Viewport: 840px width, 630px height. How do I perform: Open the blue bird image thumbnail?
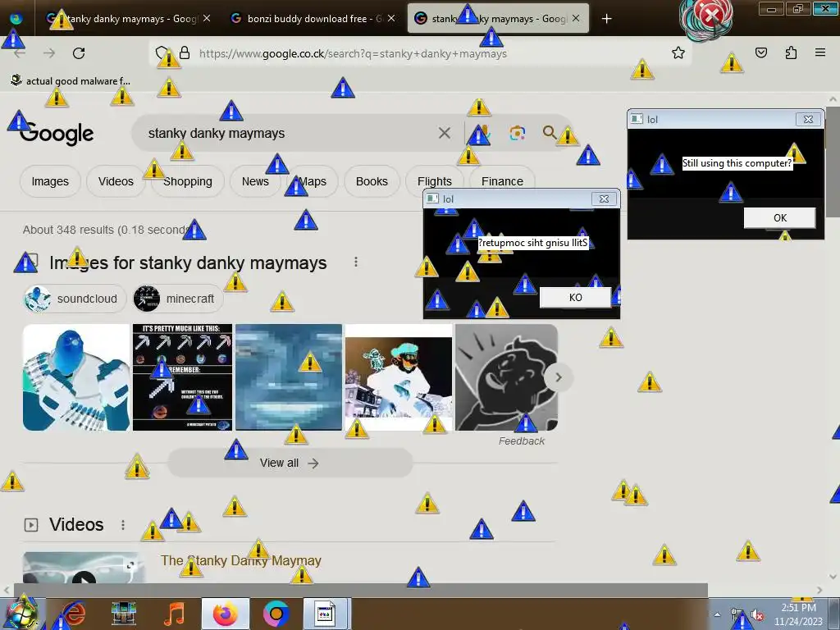pyautogui.click(x=76, y=377)
